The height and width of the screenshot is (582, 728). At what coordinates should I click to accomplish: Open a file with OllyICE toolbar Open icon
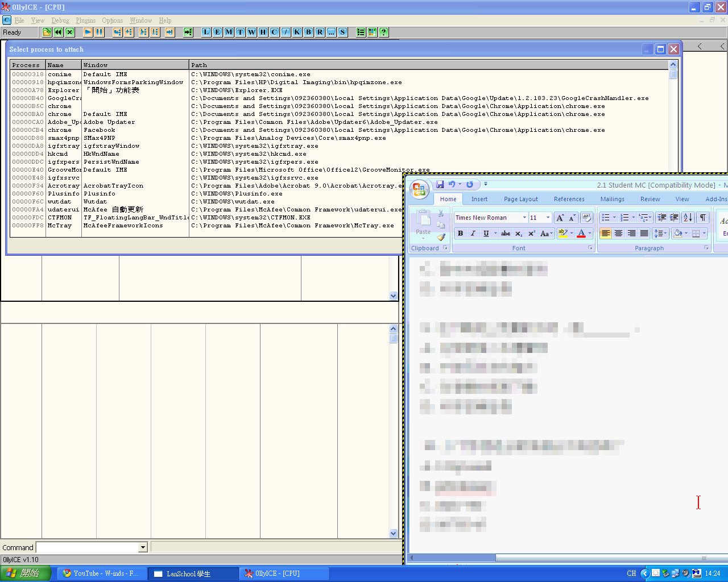(47, 32)
